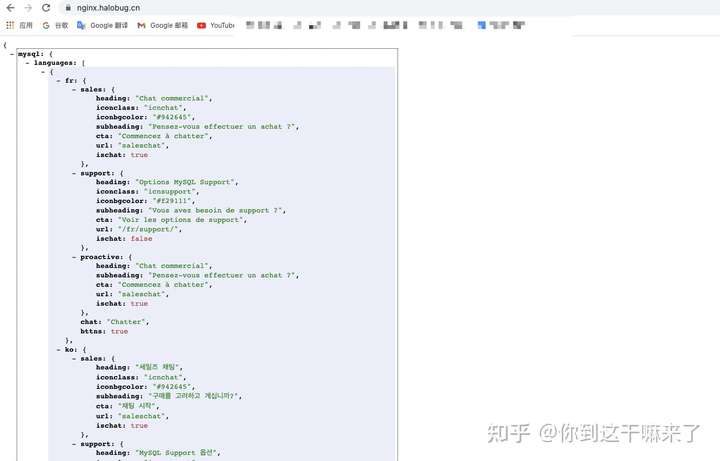
Task: Open the YouTube bookmark
Action: click(216, 25)
